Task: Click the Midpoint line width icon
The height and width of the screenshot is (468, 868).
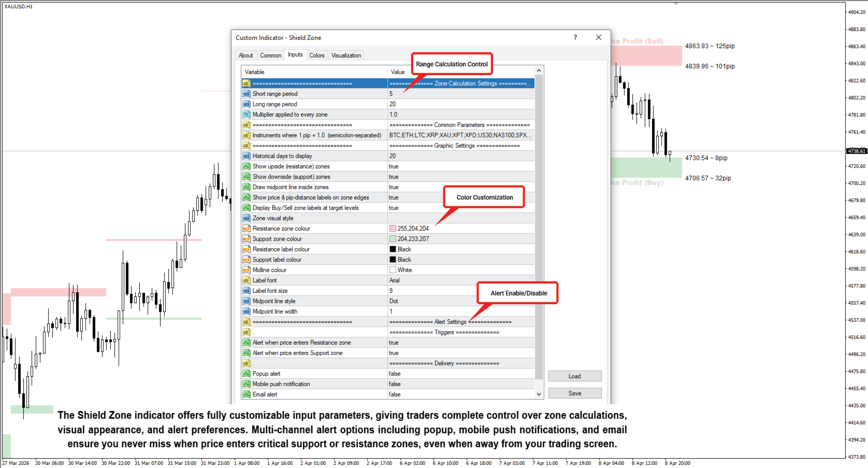Action: tap(247, 311)
